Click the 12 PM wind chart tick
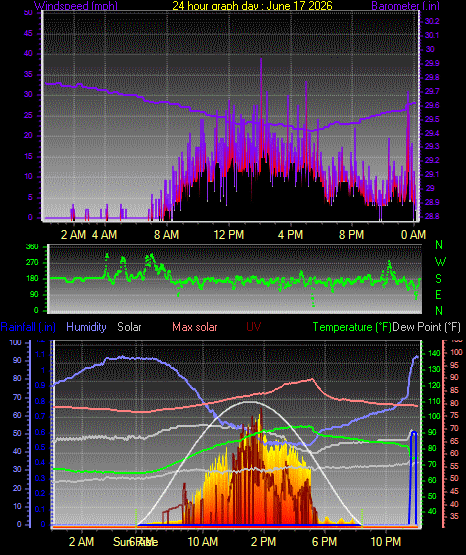 229,234
